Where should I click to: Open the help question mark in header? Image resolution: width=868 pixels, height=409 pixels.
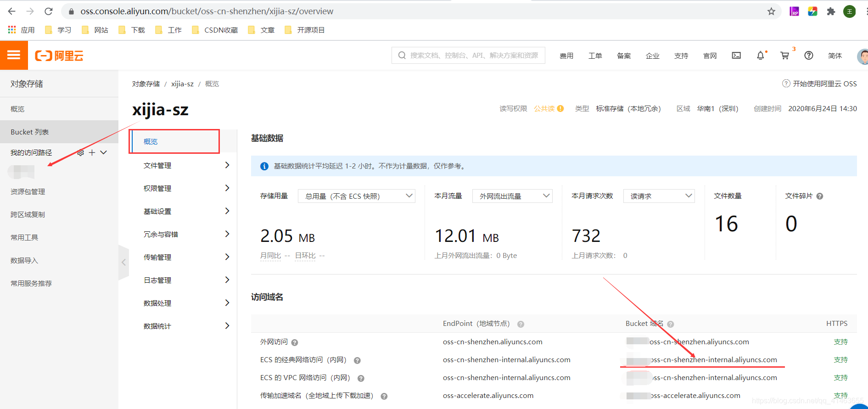(x=809, y=56)
